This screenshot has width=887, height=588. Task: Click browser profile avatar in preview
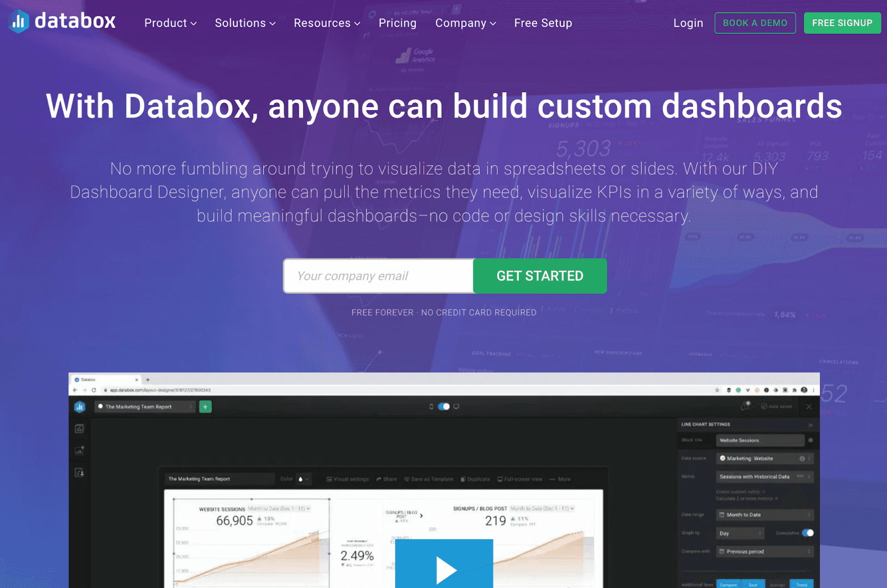pos(804,390)
